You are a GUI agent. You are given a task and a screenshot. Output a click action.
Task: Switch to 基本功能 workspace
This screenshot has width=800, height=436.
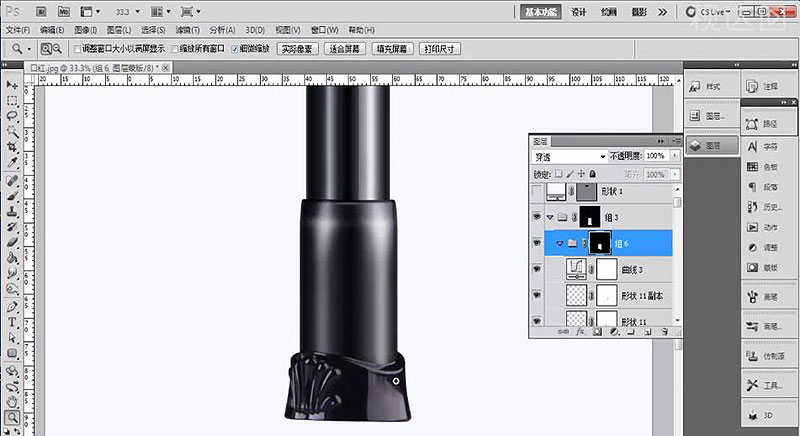pyautogui.click(x=541, y=12)
